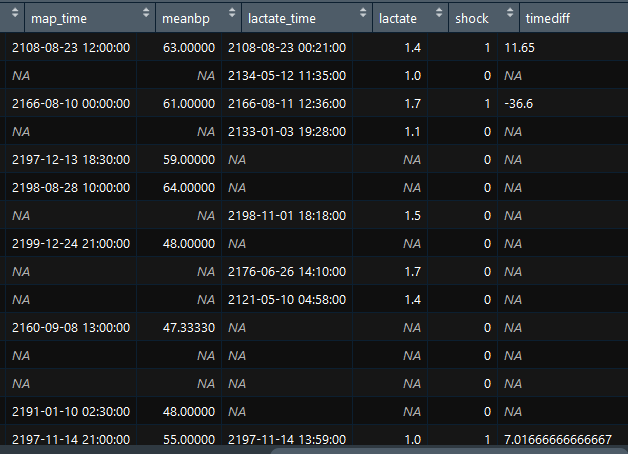Click map_time cell 2197-11-14 21:00:00
The image size is (628, 454).
point(71,440)
